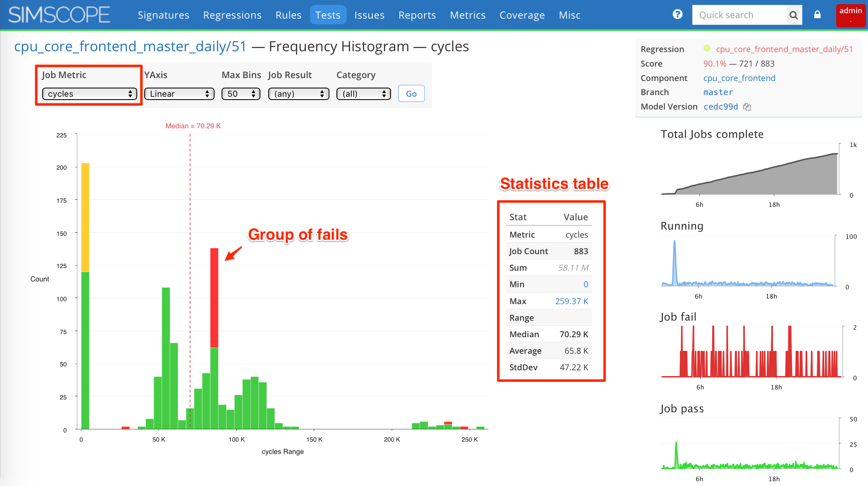This screenshot has height=486, width=868.
Task: Select the YAxis Linear dropdown
Action: pyautogui.click(x=179, y=93)
